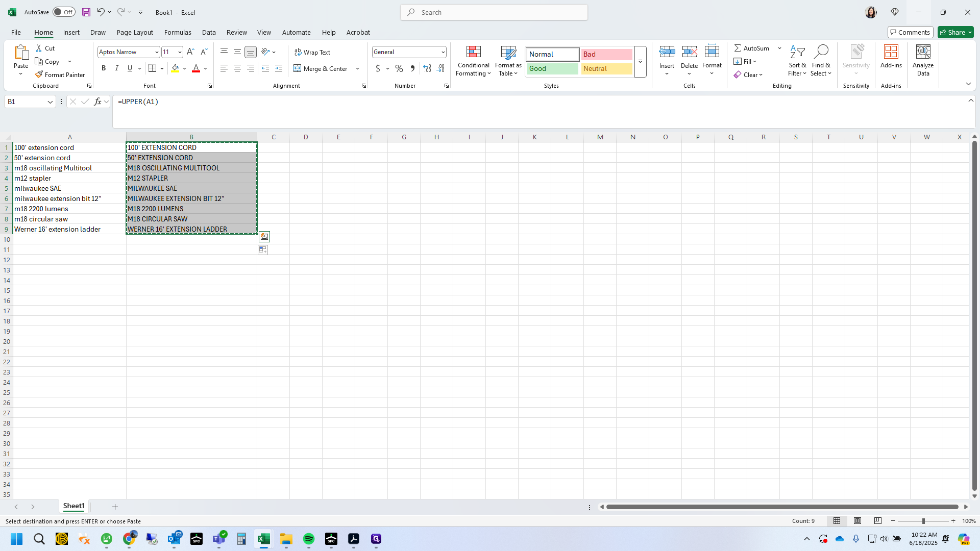Click the Increase Indent icon
980x551 pixels.
(279, 68)
